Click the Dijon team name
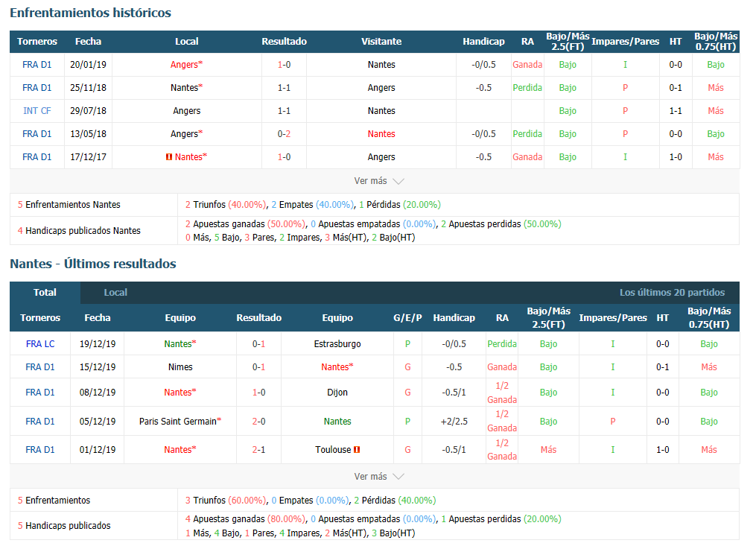756x546 pixels. coord(337,393)
